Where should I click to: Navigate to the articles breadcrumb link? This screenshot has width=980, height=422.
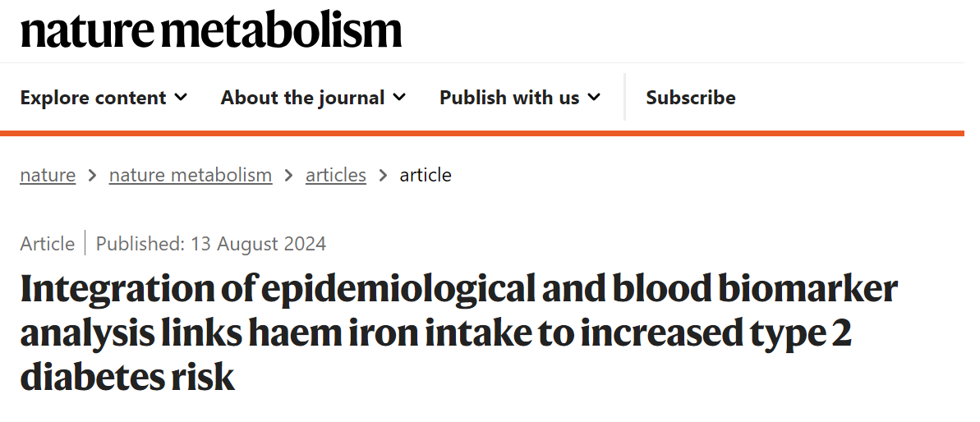click(x=336, y=175)
